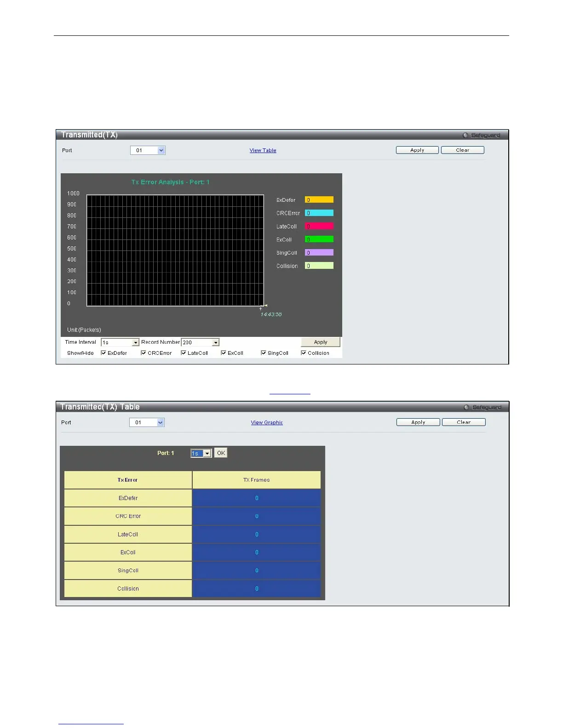Click the ExDefer orange legend swatch

pos(319,200)
